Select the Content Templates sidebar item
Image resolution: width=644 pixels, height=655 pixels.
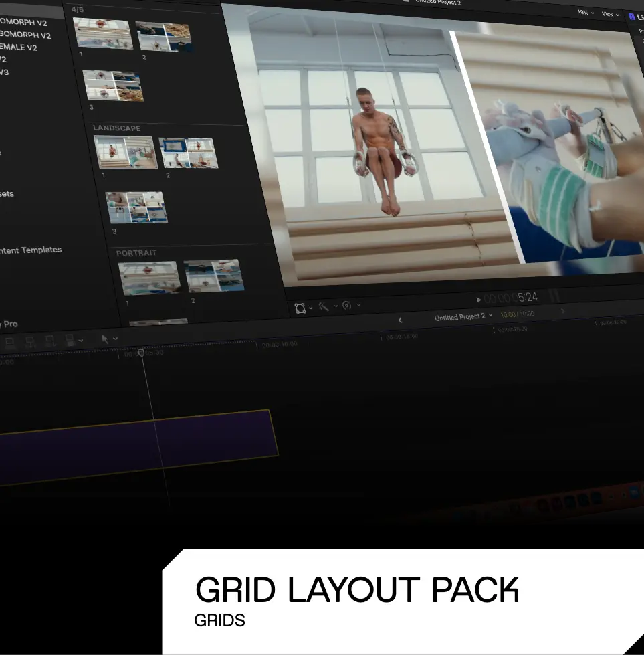31,250
